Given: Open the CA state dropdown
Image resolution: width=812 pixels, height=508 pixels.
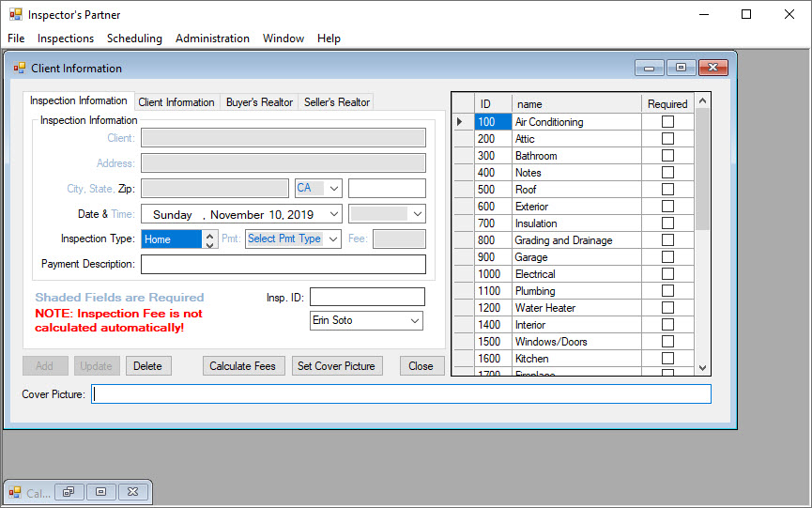Looking at the screenshot, I should [334, 188].
